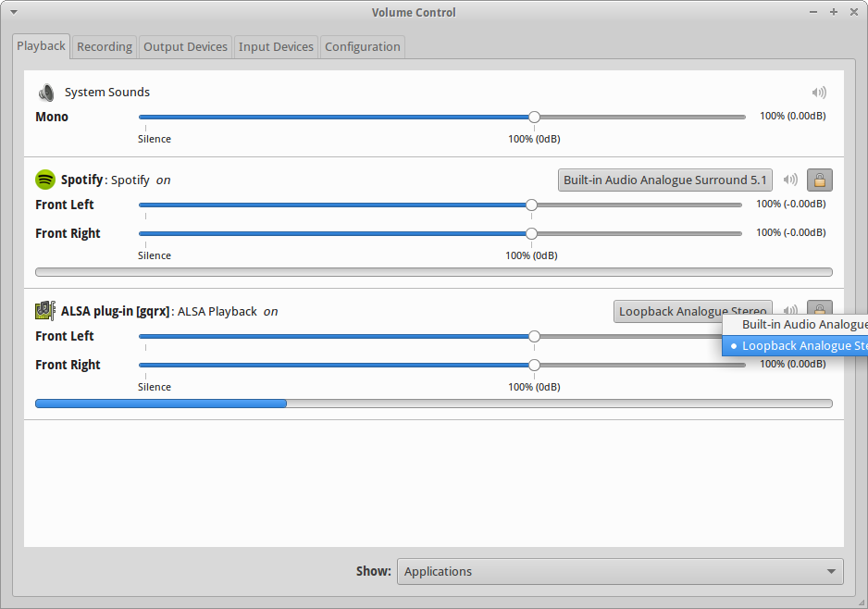Maximize the Volume Control window

click(x=834, y=12)
